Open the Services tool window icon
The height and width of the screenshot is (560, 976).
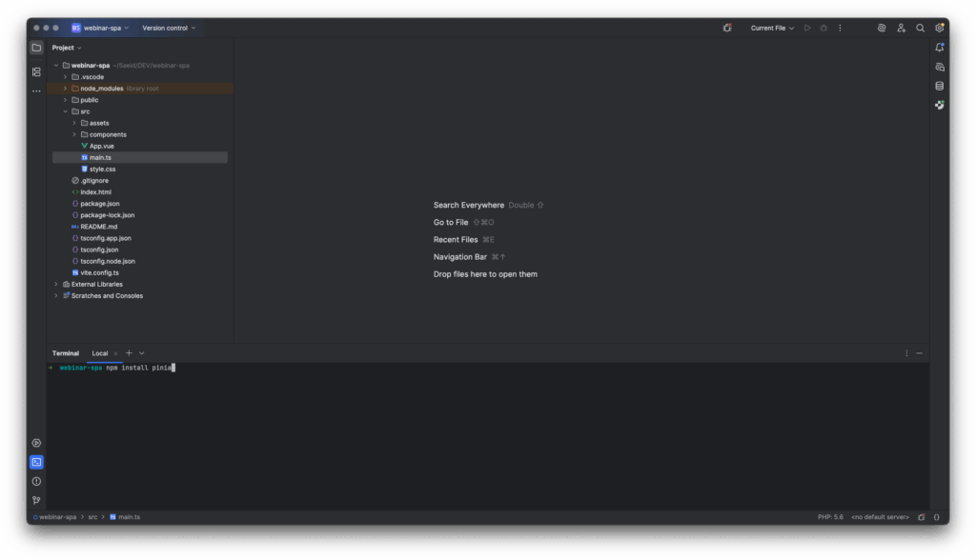tap(36, 443)
